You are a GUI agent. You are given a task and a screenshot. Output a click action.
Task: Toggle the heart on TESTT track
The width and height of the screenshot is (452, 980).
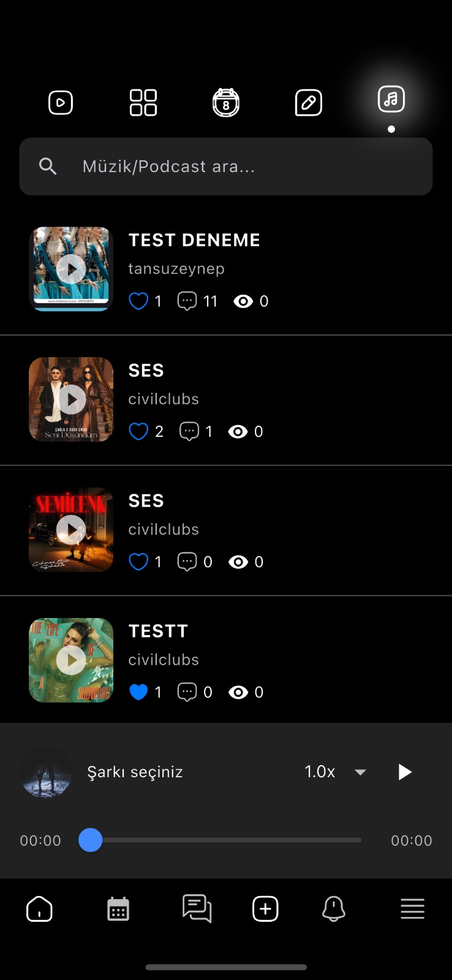coord(138,692)
